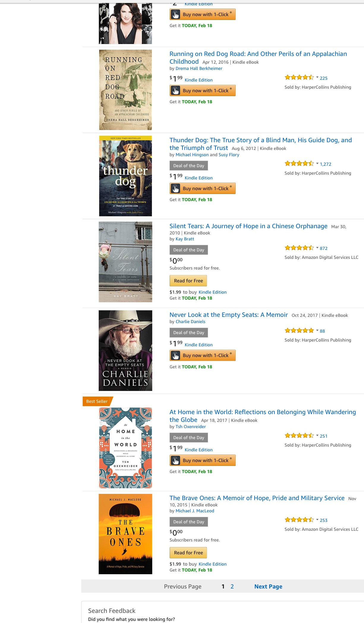Open the Never Look at the Empty Seats cover
The image size is (364, 623).
pyautogui.click(x=125, y=350)
